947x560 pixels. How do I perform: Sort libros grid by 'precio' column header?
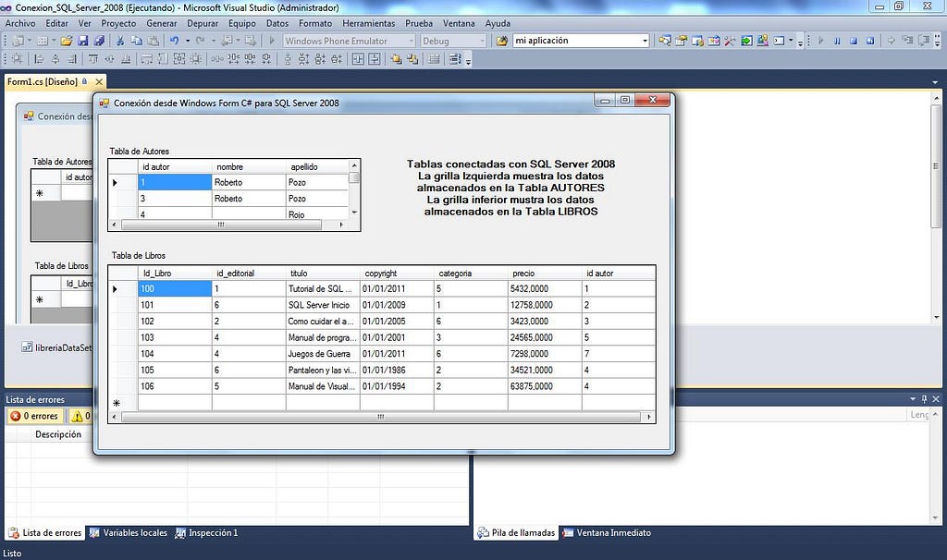point(544,274)
